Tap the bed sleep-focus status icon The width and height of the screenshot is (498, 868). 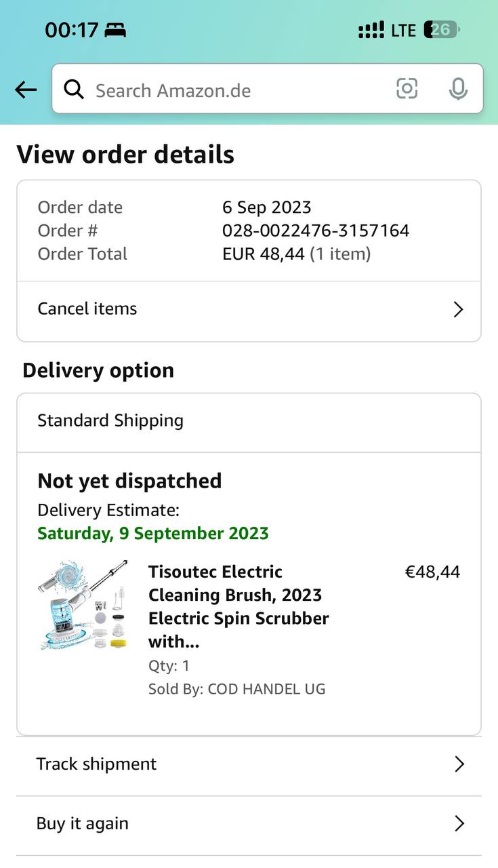point(115,31)
